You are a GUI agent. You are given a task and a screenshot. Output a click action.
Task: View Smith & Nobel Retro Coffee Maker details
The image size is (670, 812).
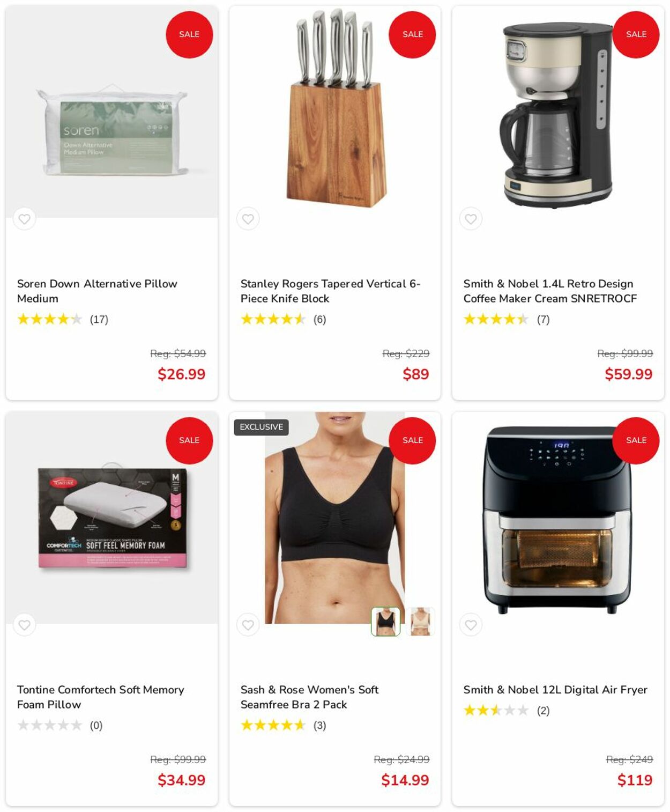point(550,291)
